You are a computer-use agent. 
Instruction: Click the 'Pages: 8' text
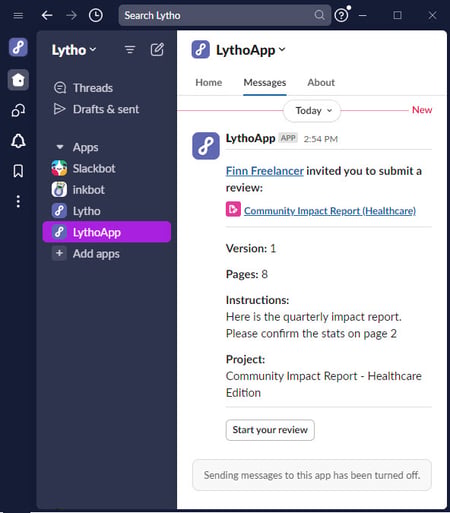pyautogui.click(x=247, y=274)
